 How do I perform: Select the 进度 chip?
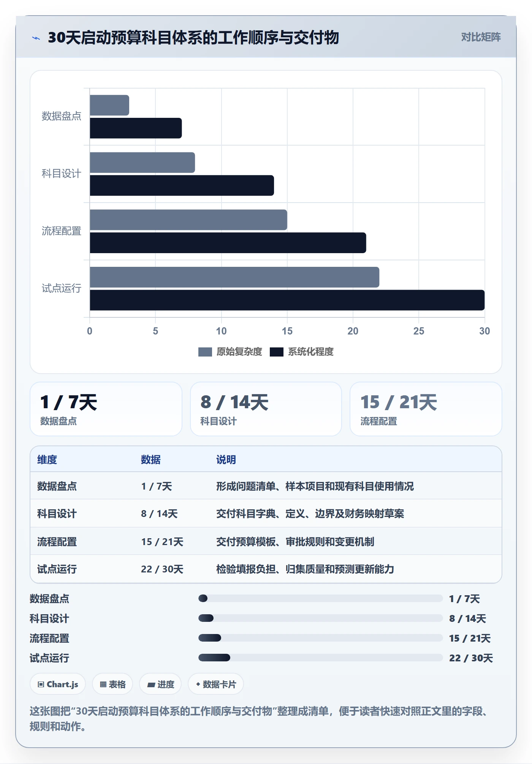[x=160, y=684]
